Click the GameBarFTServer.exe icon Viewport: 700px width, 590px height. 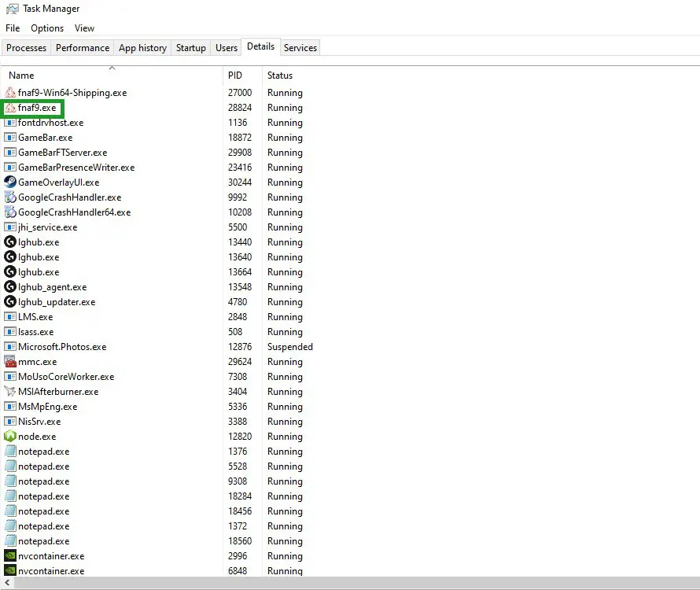10,153
